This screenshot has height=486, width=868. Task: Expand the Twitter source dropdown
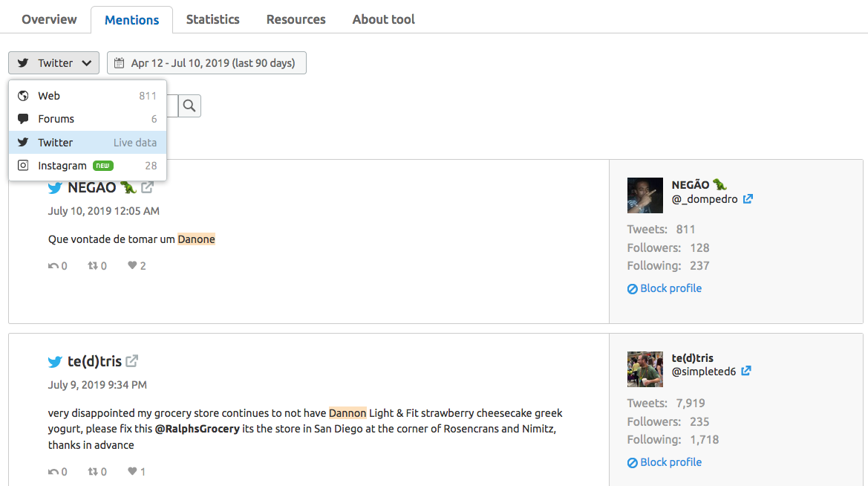click(x=54, y=63)
